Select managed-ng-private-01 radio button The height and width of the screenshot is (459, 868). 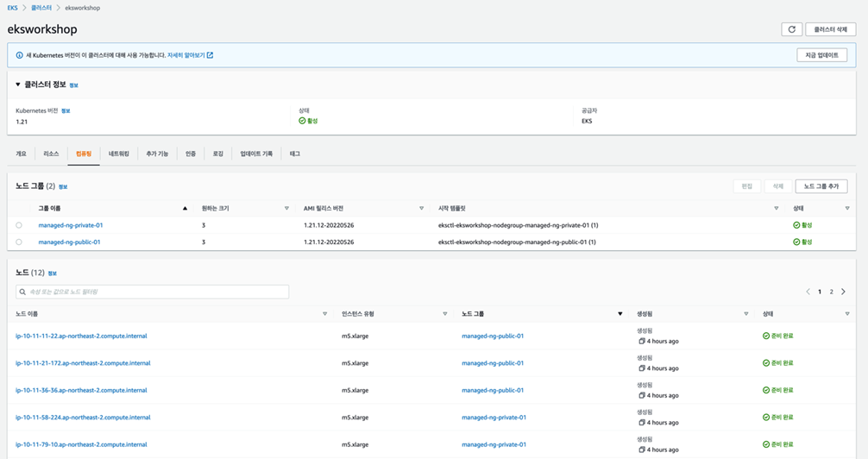tap(19, 225)
